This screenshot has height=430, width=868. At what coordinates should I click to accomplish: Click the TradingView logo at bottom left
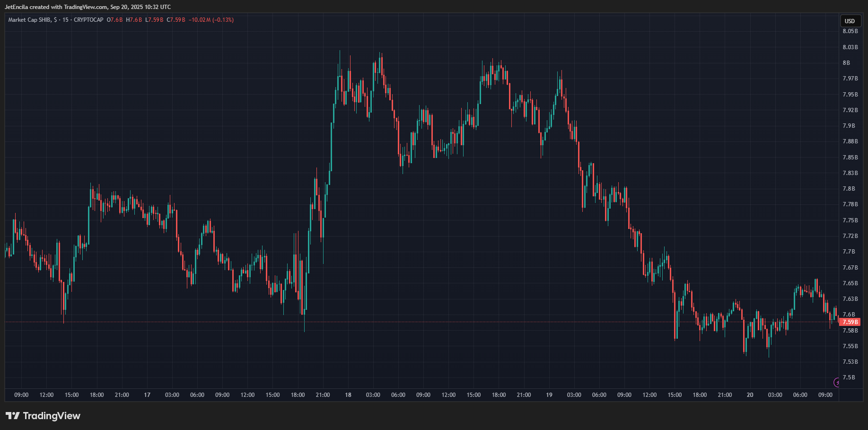43,416
